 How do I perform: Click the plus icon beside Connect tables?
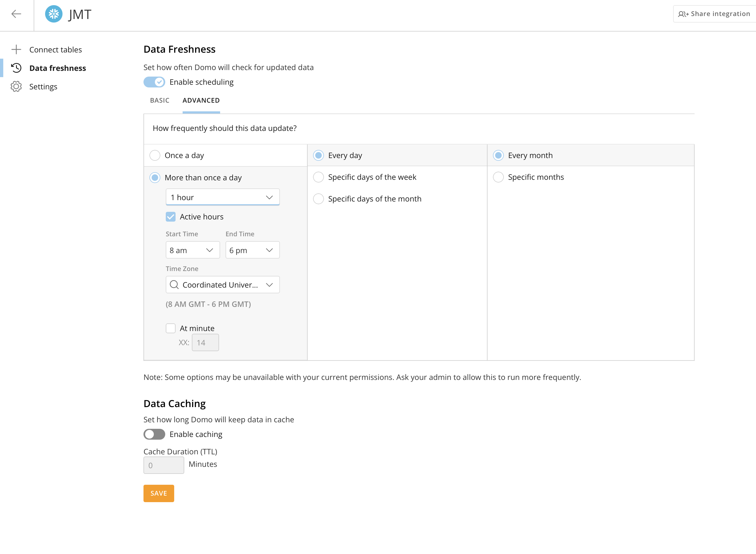coord(16,49)
